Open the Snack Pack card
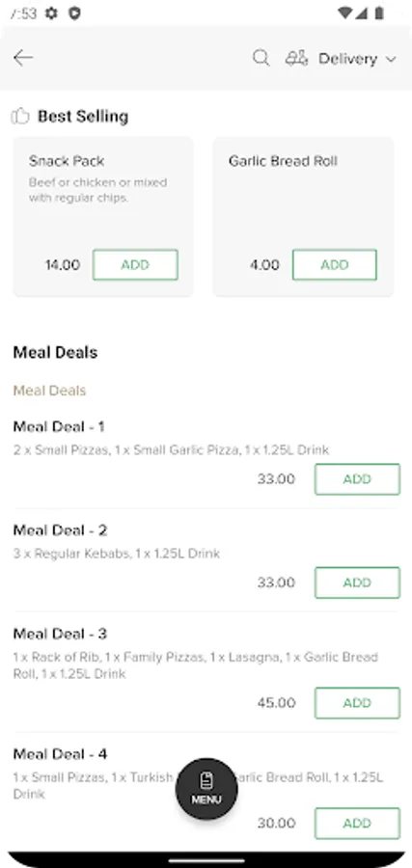 103,217
